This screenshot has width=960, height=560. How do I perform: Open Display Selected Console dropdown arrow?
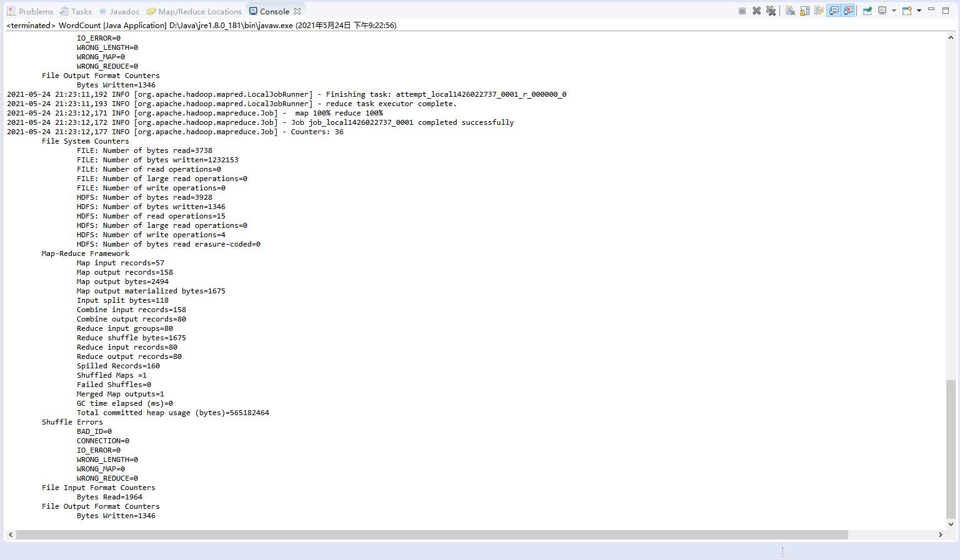click(894, 11)
